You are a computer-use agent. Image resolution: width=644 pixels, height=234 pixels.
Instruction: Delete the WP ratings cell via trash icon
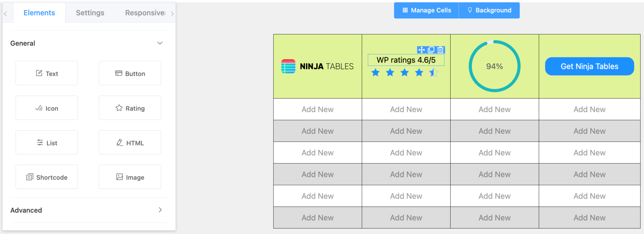[441, 50]
